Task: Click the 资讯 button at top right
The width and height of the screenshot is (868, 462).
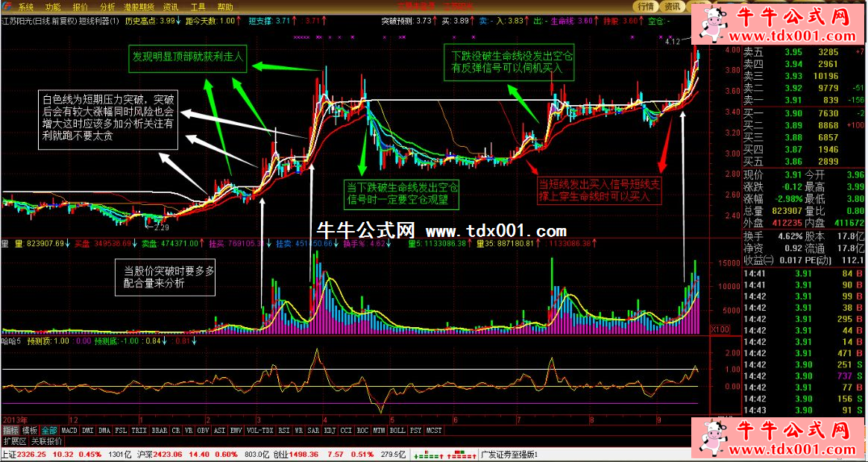Action: [673, 6]
